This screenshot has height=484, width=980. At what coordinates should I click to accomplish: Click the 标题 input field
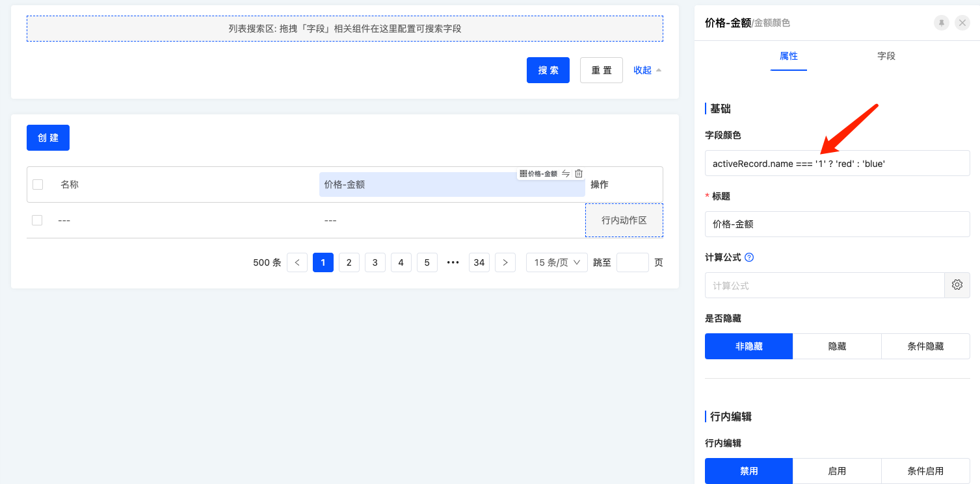tap(838, 224)
